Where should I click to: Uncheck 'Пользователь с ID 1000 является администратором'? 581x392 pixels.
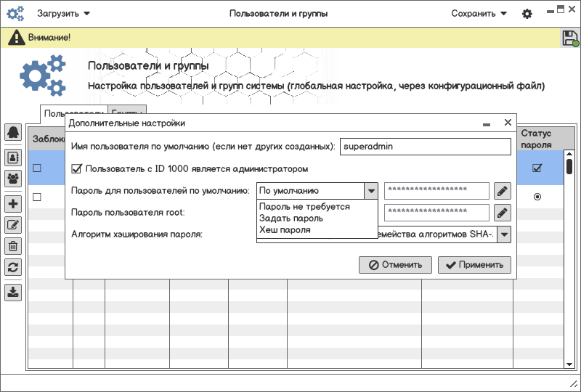click(x=77, y=168)
